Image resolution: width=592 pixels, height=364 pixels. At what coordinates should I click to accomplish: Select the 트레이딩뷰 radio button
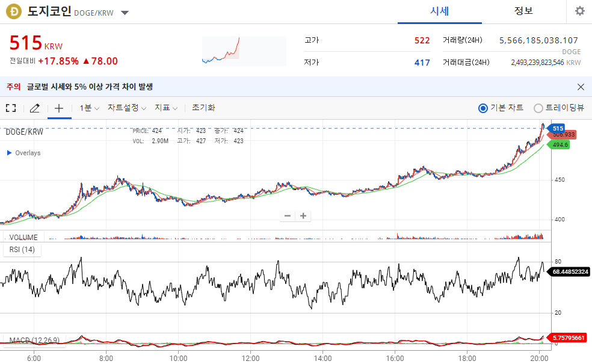pos(538,108)
